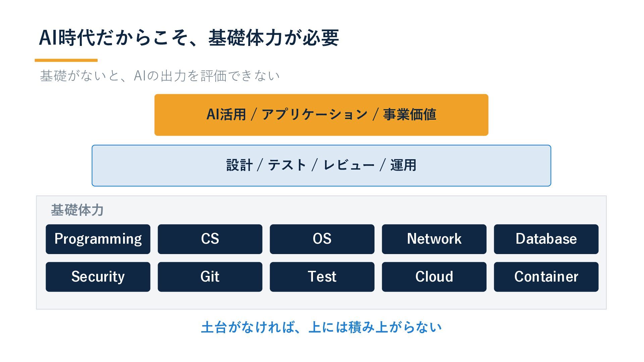The height and width of the screenshot is (362, 644).
Task: Click the orange AI活用 banner
Action: click(321, 115)
